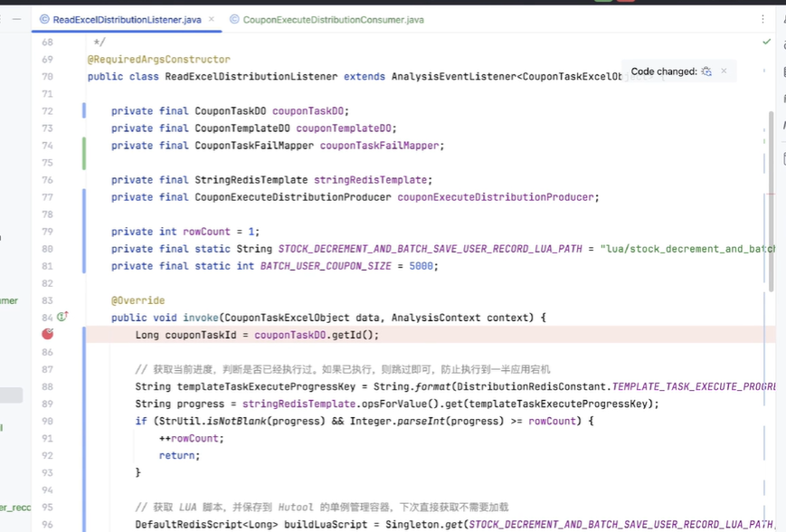Close the ReadExcelDistributionListener.java tab
Viewport: 786px width, 532px height.
point(213,19)
